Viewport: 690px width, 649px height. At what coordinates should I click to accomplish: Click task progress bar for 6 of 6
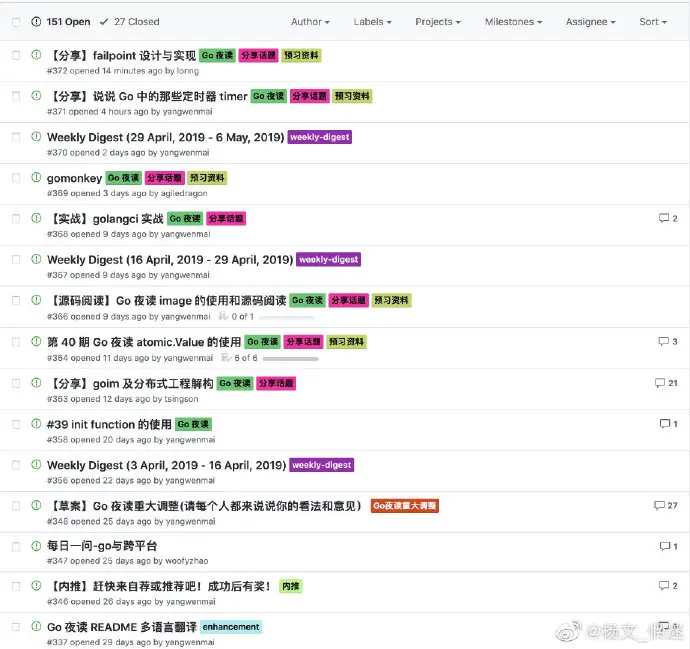pos(290,359)
